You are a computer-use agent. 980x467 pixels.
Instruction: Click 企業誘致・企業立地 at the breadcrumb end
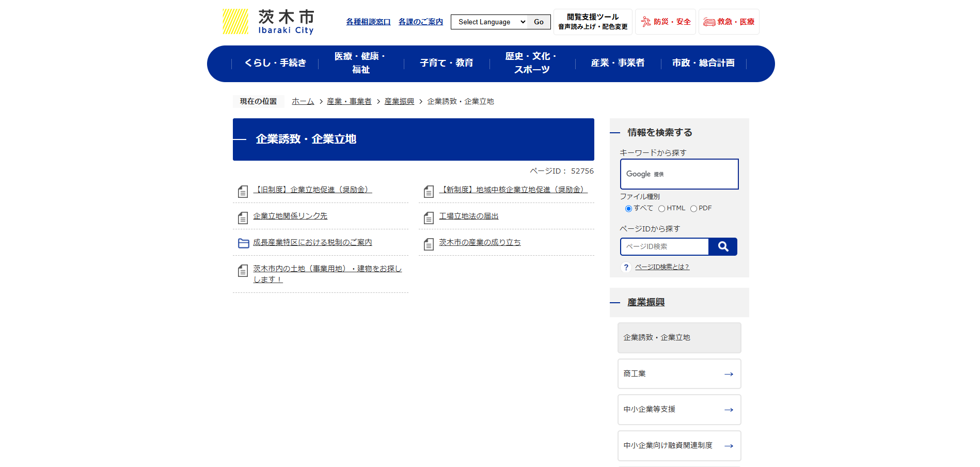pos(461,101)
